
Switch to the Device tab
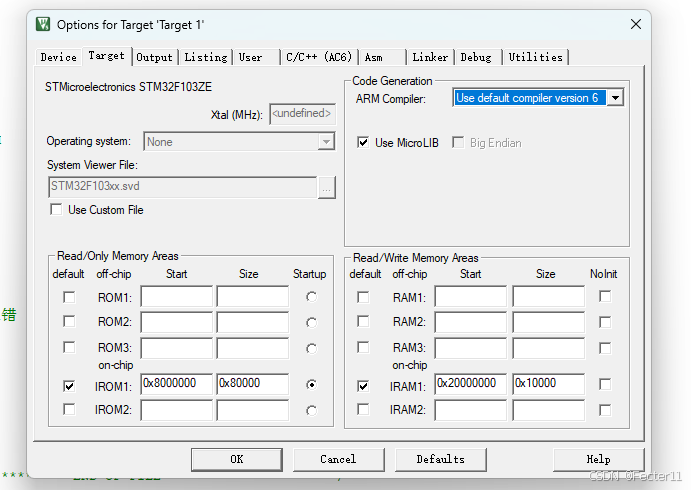(58, 57)
